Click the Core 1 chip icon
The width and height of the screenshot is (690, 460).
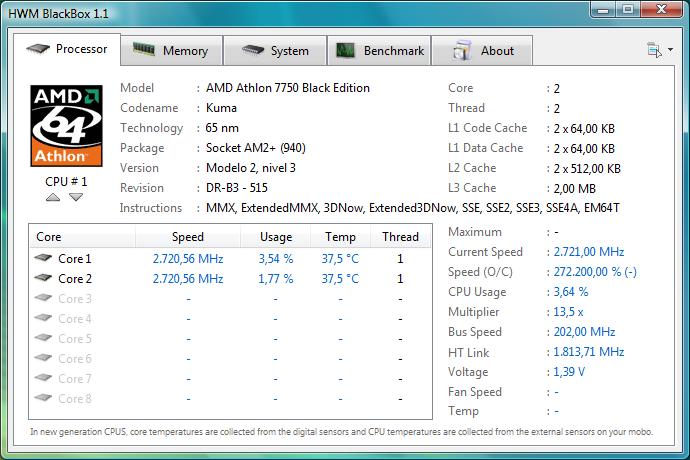pyautogui.click(x=44, y=258)
